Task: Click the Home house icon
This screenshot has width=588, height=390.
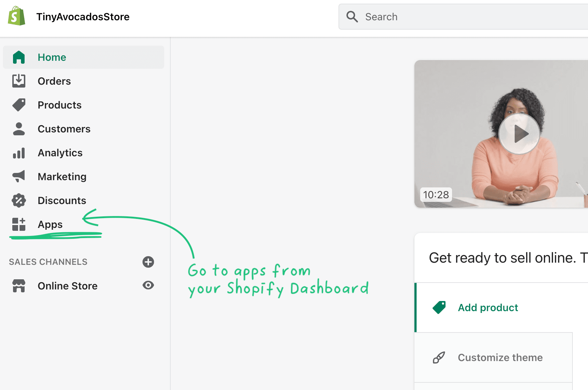Action: 19,57
